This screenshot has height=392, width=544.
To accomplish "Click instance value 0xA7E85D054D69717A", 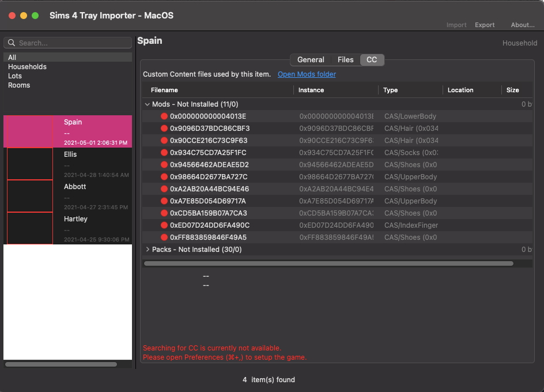I will tap(337, 201).
